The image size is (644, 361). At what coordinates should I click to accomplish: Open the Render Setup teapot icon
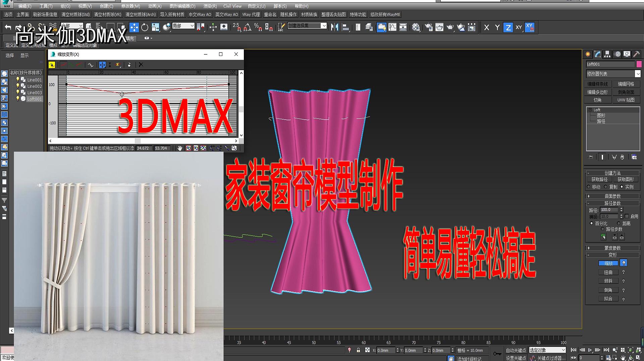click(428, 27)
